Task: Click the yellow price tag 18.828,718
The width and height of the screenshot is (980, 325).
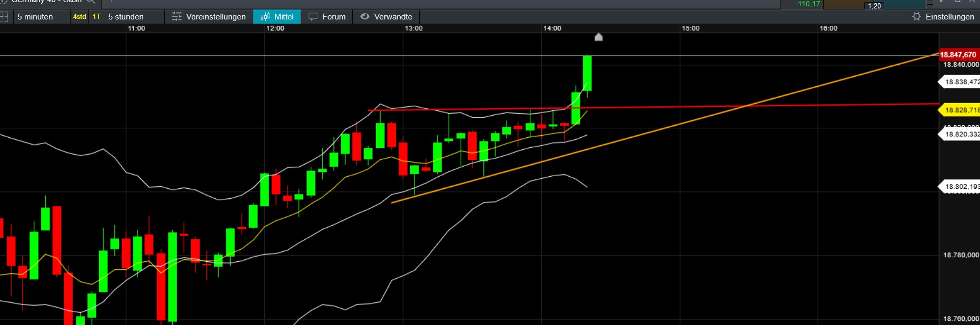Action: click(x=959, y=110)
